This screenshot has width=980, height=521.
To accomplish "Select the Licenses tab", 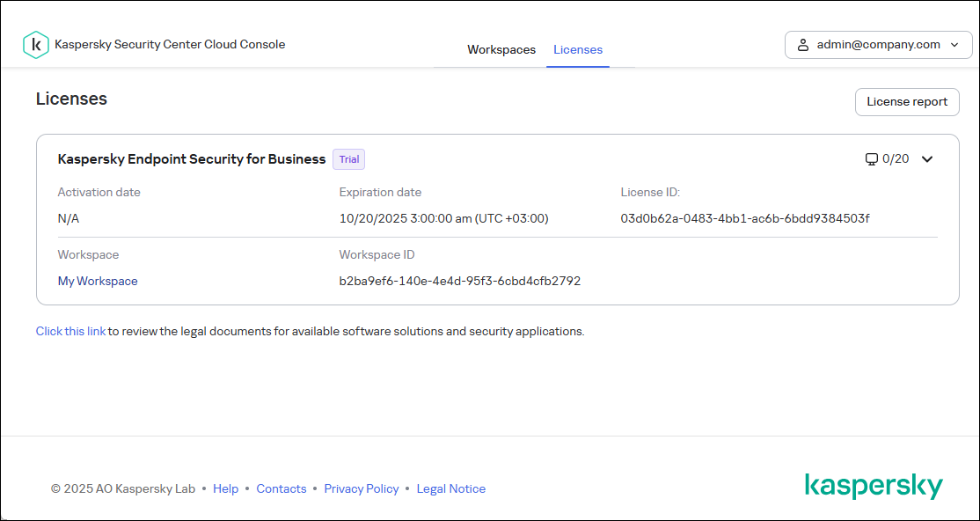I will (x=578, y=50).
